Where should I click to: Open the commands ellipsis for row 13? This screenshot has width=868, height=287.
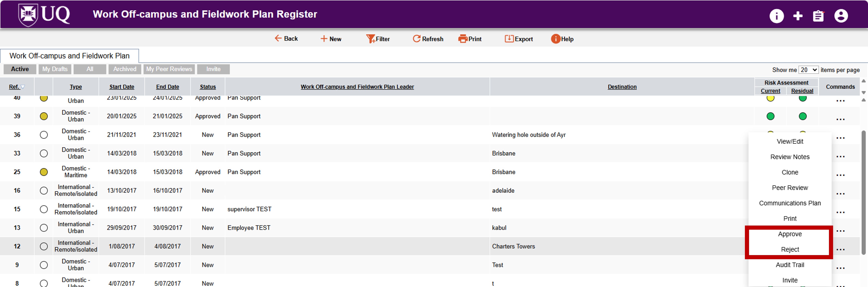tap(840, 231)
